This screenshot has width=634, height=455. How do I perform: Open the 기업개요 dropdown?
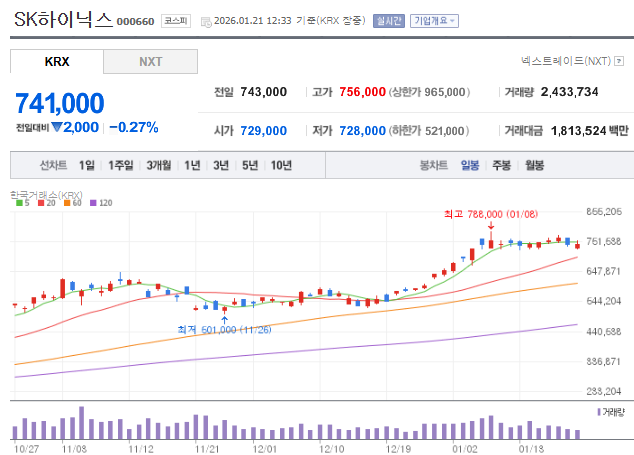click(434, 21)
